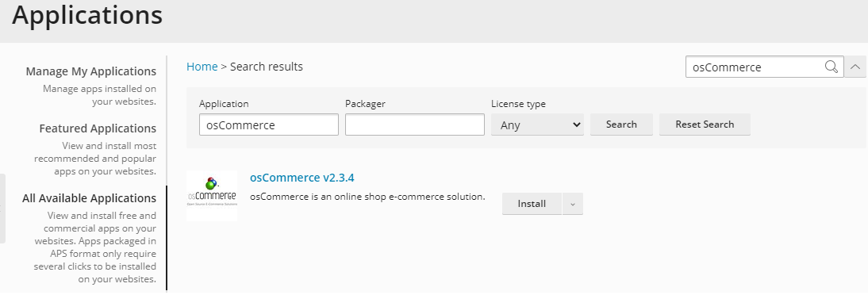Go to the Home breadcrumb link
This screenshot has height=295, width=868.
(x=202, y=67)
